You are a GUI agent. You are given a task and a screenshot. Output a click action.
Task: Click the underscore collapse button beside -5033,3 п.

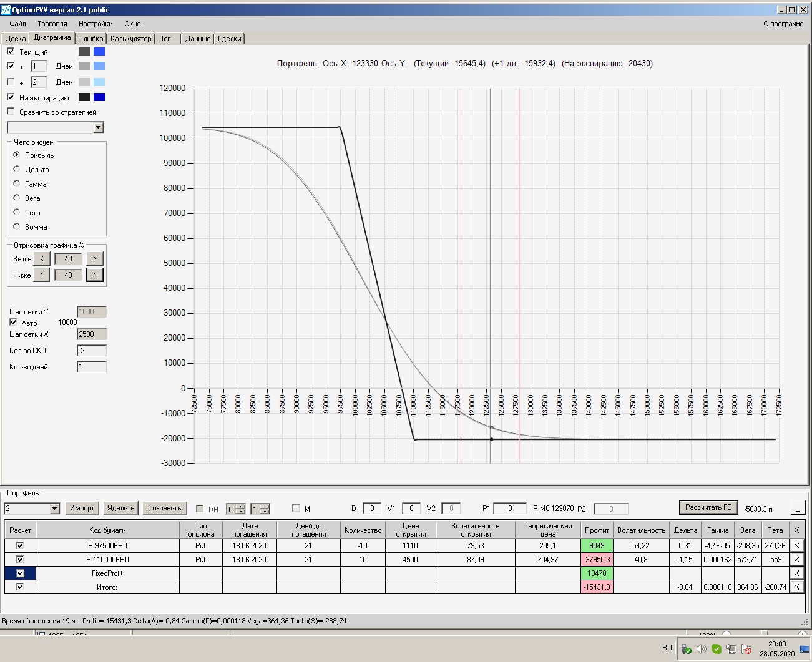coord(798,508)
